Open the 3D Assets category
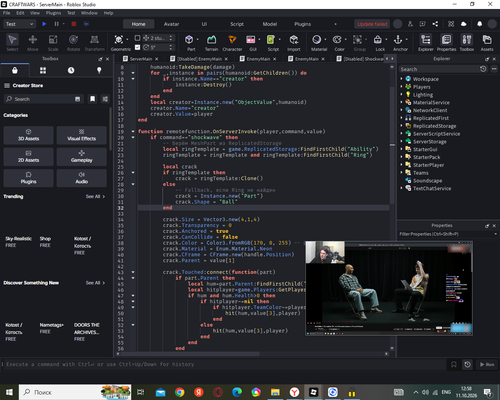 point(28,135)
